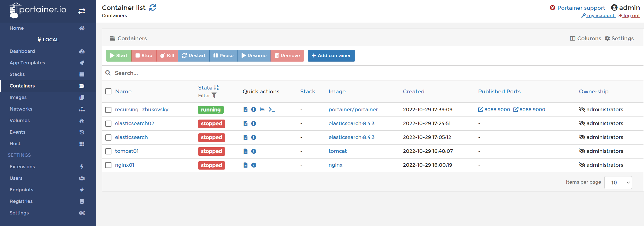Click the Restart button
The width and height of the screenshot is (644, 226).
pyautogui.click(x=194, y=56)
